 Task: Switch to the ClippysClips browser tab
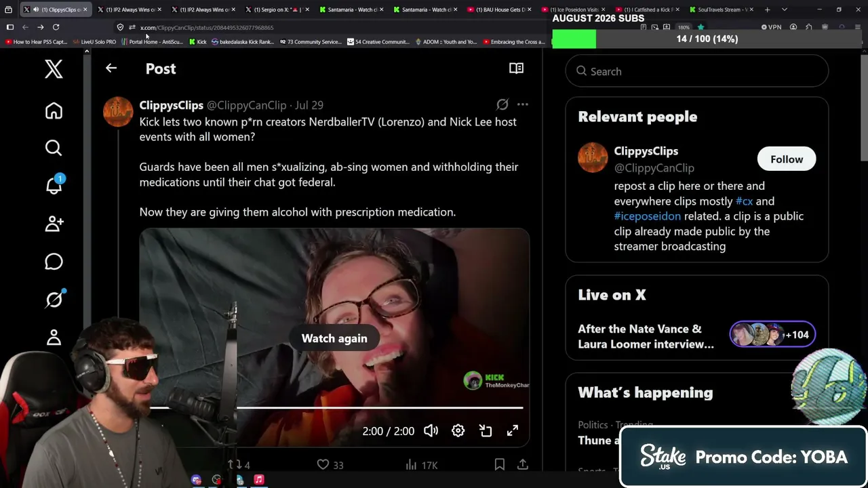(x=54, y=9)
